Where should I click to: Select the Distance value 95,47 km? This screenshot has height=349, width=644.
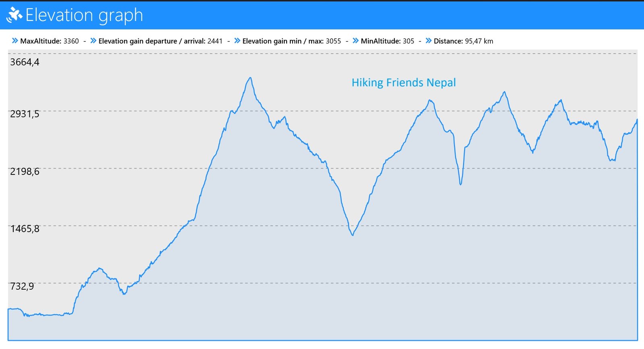(479, 41)
